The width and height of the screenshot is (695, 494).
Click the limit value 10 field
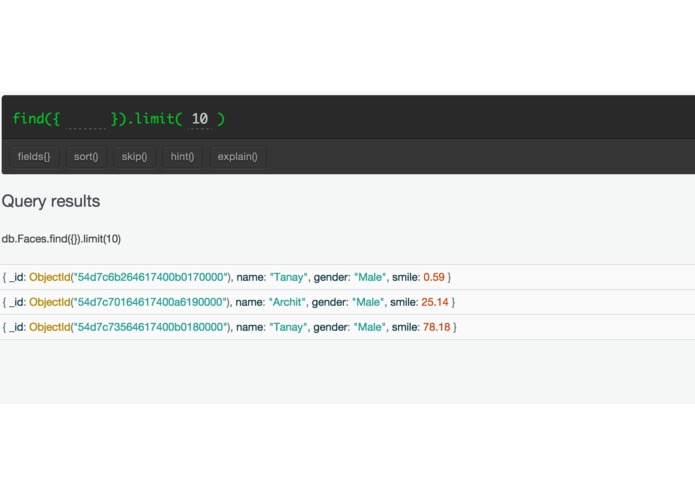[200, 119]
